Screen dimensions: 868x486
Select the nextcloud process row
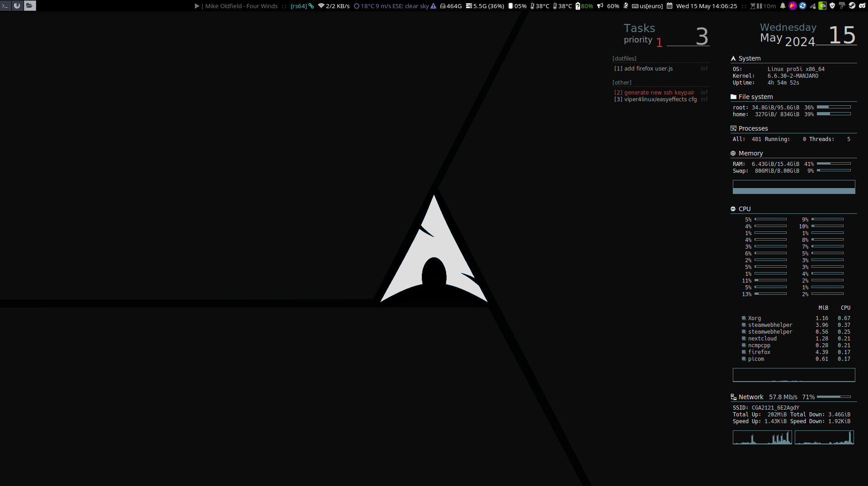[796, 339]
